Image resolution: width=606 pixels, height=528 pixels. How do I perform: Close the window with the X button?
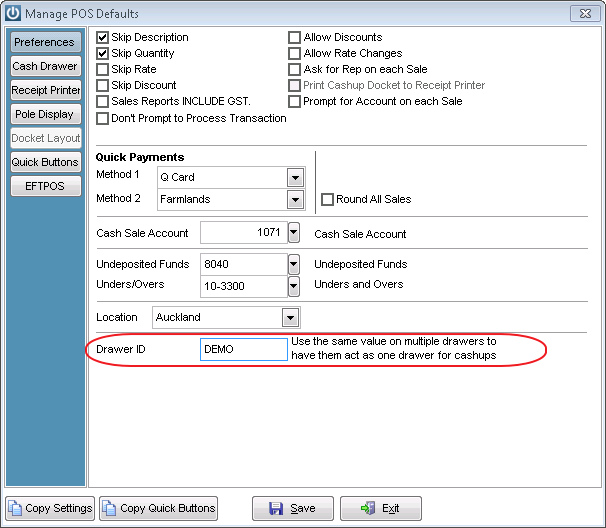click(x=585, y=14)
